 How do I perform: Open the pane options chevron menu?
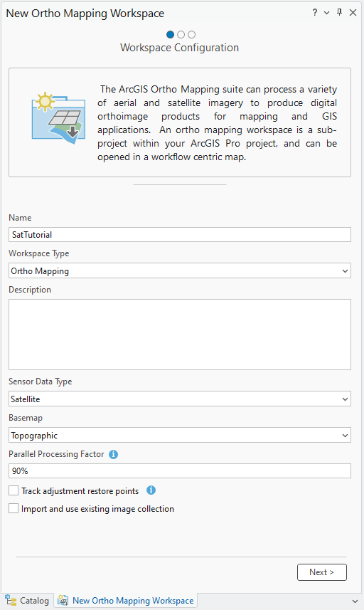[327, 13]
